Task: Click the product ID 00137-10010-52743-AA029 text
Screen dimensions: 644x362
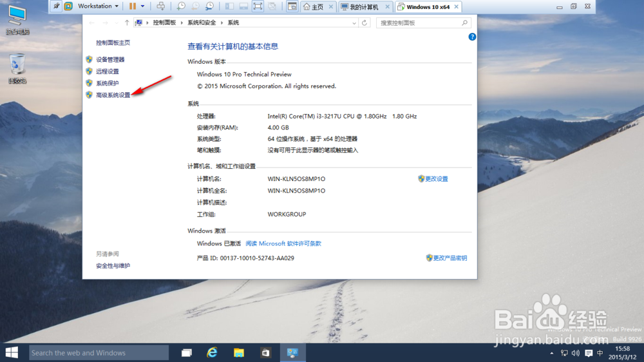Action: [x=257, y=258]
